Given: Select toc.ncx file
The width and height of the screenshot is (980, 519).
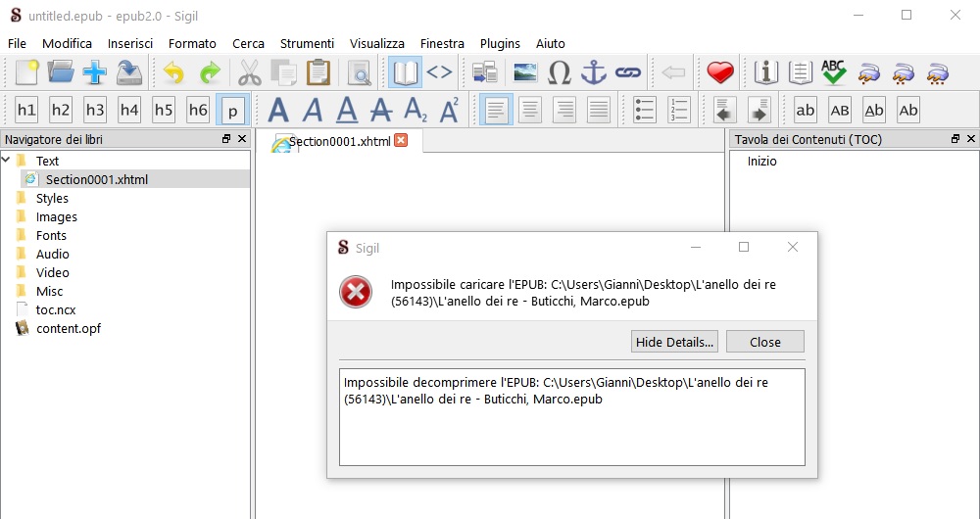Looking at the screenshot, I should point(56,309).
